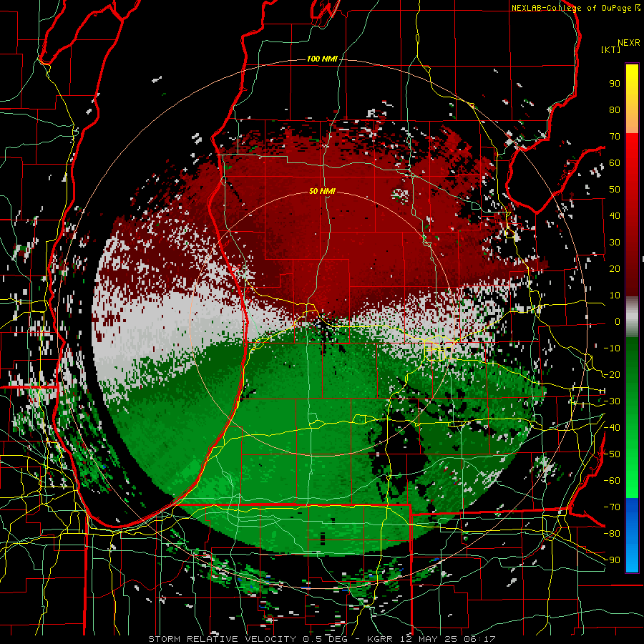Click the 50 NMI range ring label
This screenshot has width=644, height=644.
322,191
